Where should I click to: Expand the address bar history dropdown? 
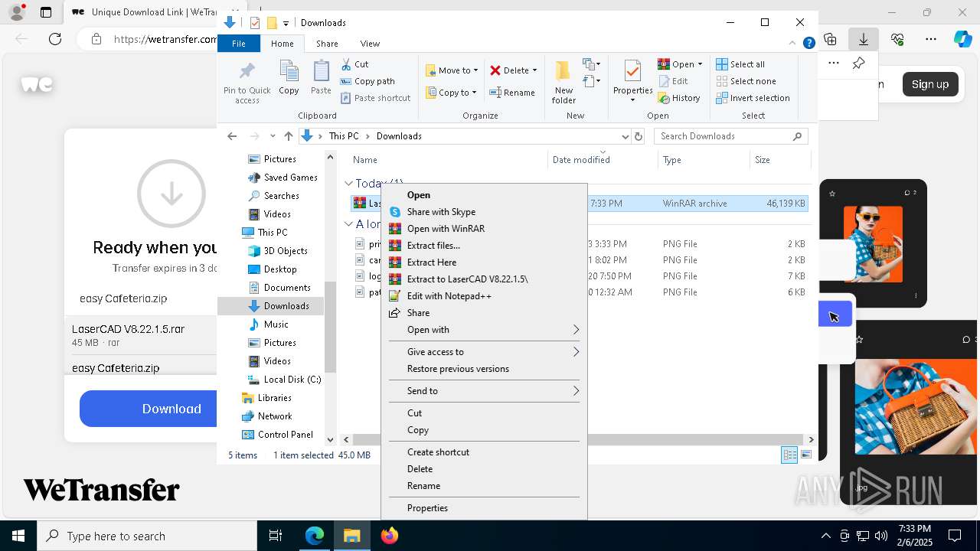point(624,136)
